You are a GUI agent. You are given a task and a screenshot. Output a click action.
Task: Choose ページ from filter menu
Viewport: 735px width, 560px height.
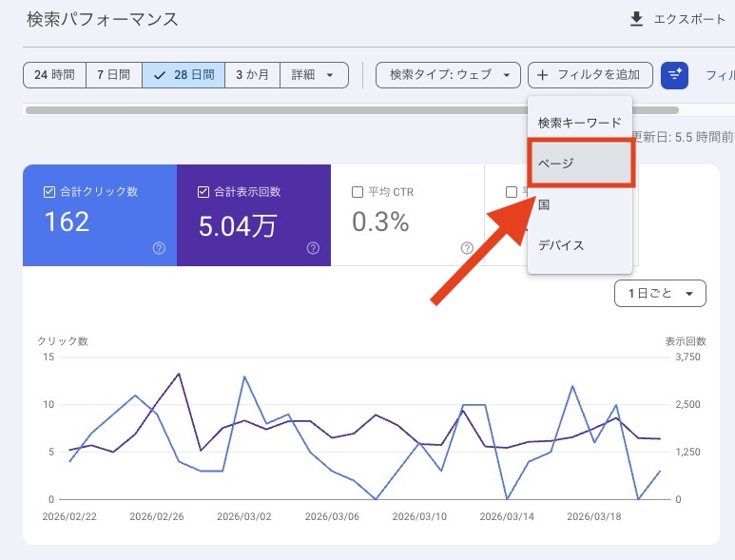point(580,164)
